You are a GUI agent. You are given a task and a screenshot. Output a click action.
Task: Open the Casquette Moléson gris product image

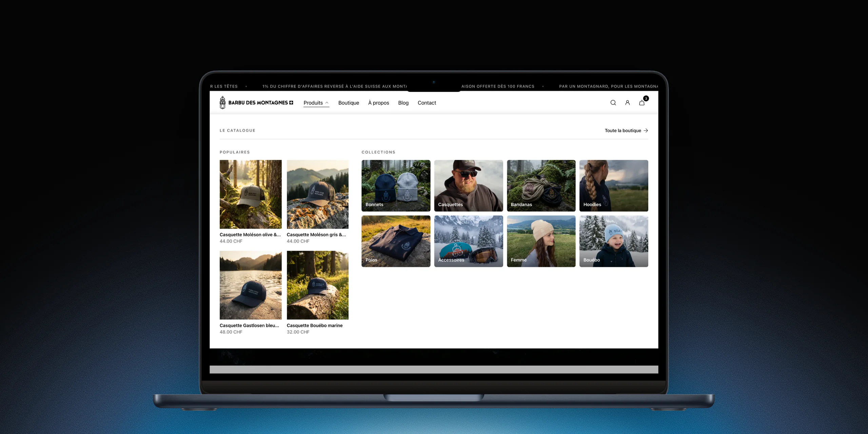[318, 194]
